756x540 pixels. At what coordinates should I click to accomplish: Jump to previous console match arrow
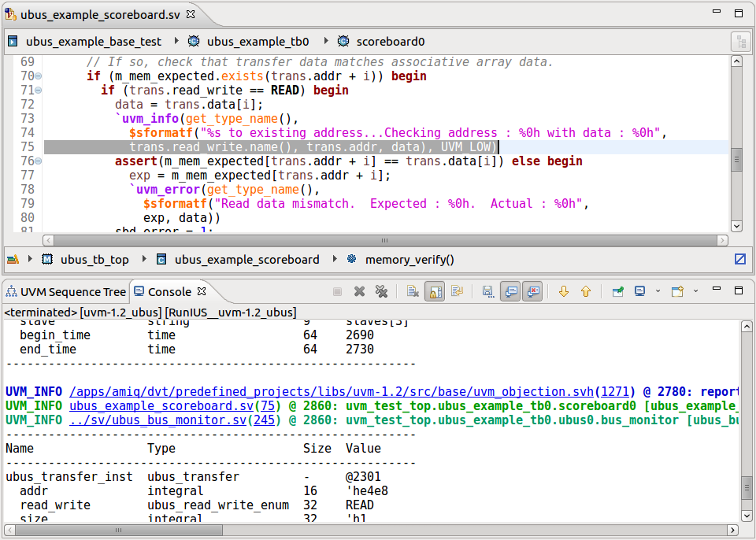pyautogui.click(x=586, y=291)
